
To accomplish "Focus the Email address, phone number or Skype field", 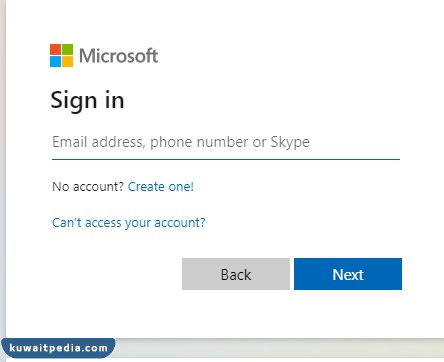I will [x=226, y=143].
